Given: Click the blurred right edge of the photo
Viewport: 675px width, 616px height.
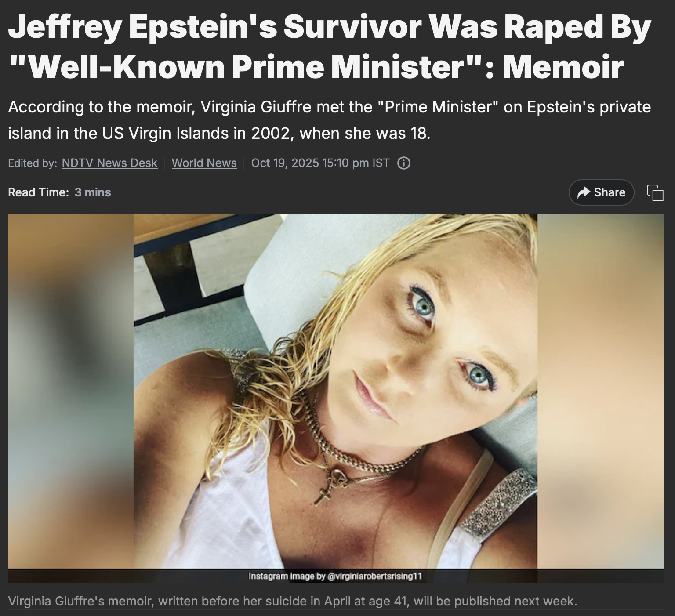Looking at the screenshot, I should pyautogui.click(x=600, y=391).
